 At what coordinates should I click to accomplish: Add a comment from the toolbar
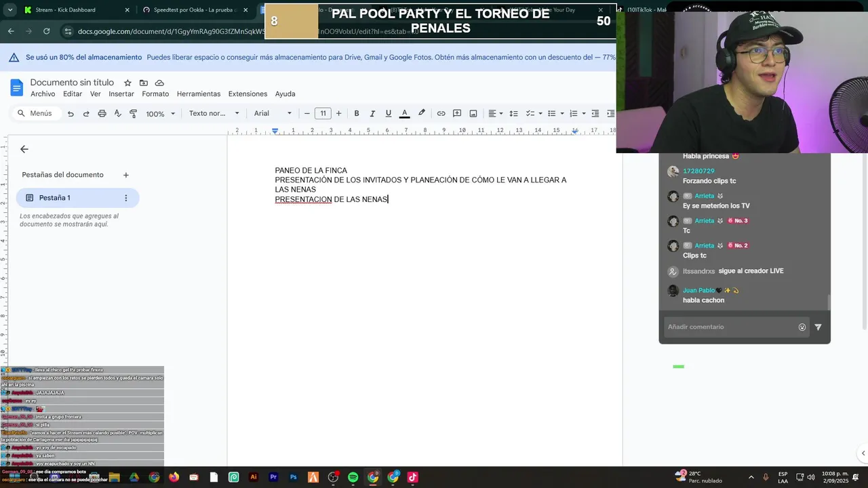(457, 114)
